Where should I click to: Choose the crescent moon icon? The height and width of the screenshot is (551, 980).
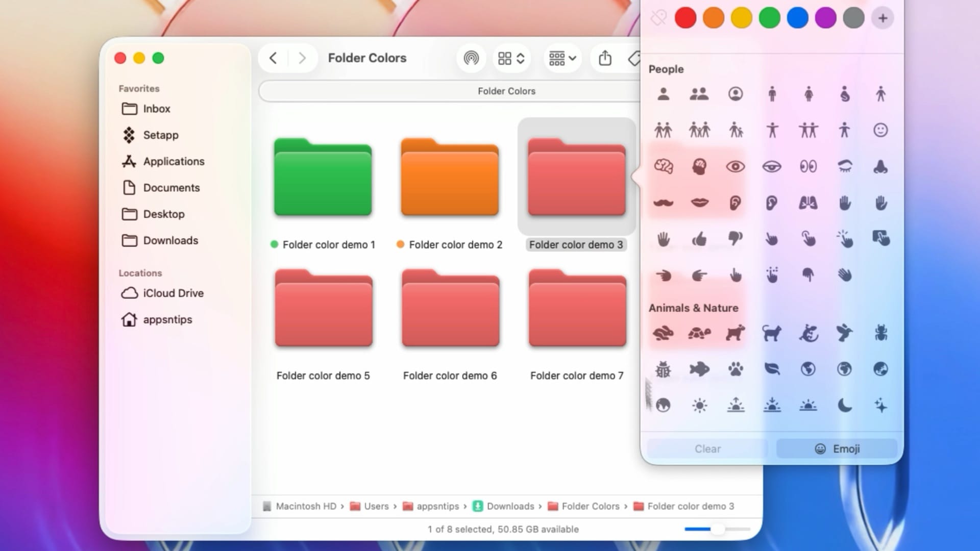tap(846, 405)
